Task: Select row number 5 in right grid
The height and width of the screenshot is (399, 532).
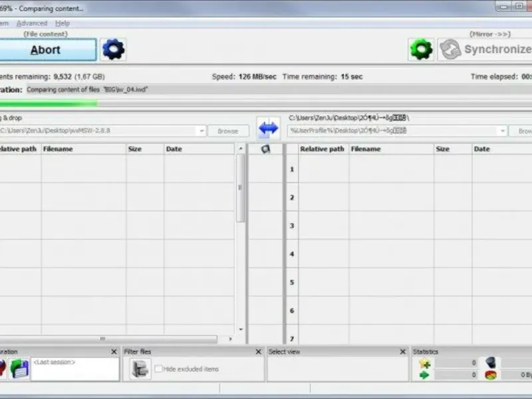Action: coord(292,282)
